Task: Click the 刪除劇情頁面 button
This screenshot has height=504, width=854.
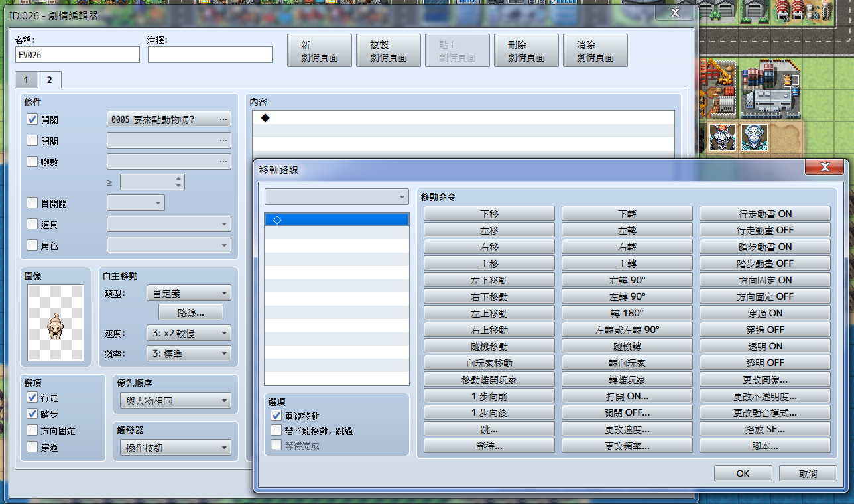Action: click(x=526, y=51)
